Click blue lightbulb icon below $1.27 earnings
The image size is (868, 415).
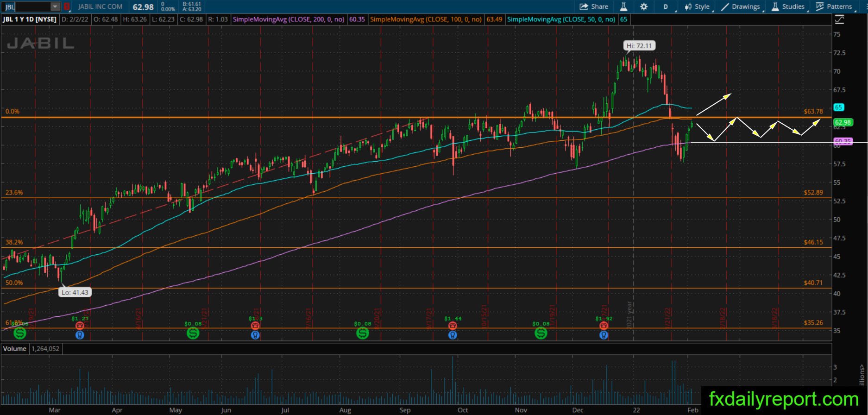(x=80, y=334)
